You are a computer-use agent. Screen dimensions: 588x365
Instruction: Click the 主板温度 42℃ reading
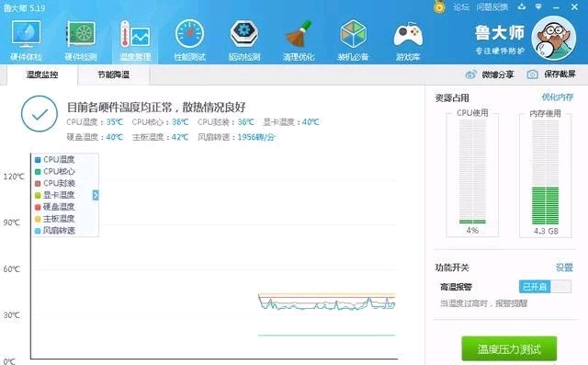(161, 137)
